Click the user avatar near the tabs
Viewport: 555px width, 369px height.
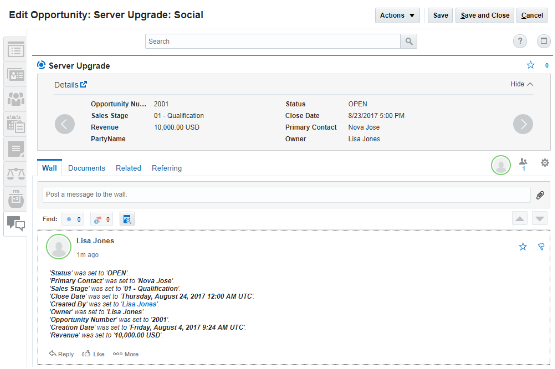coord(501,165)
